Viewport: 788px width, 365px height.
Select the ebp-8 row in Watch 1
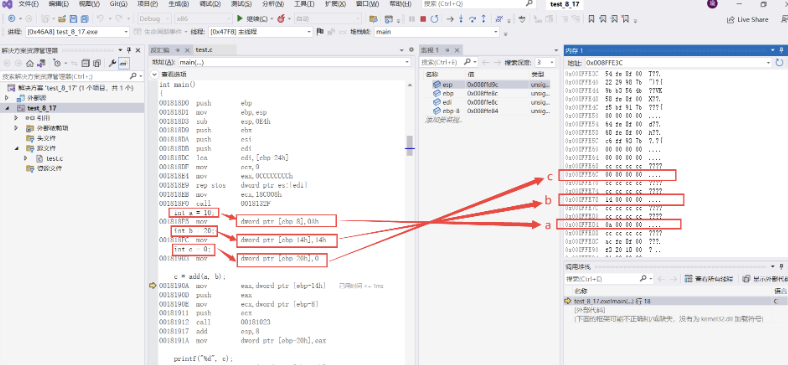click(x=490, y=111)
